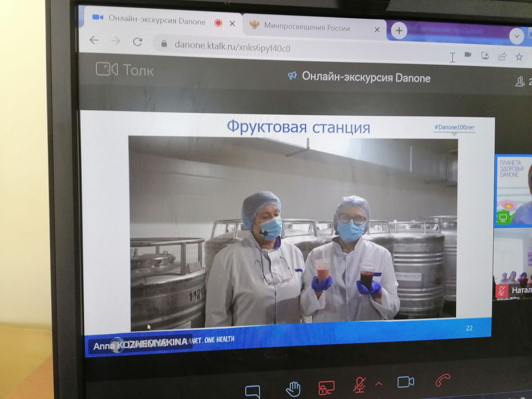Open a new browser tab
Viewport: 532px width, 399px height.
pos(399,31)
